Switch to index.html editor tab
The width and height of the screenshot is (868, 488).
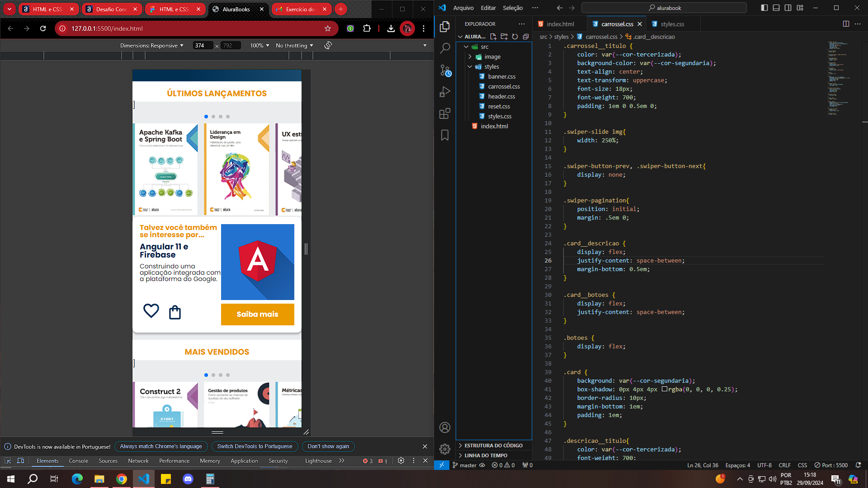pyautogui.click(x=560, y=24)
